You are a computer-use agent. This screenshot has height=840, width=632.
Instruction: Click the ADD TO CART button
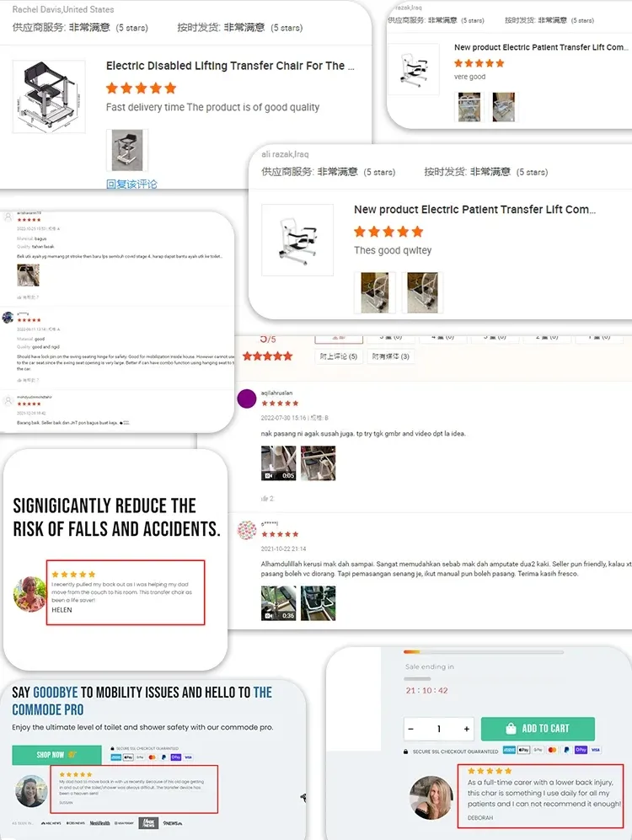pyautogui.click(x=538, y=729)
